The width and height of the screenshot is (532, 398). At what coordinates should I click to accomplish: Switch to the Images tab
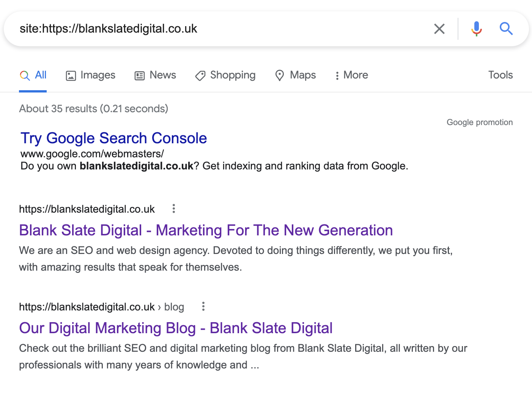[x=90, y=75]
